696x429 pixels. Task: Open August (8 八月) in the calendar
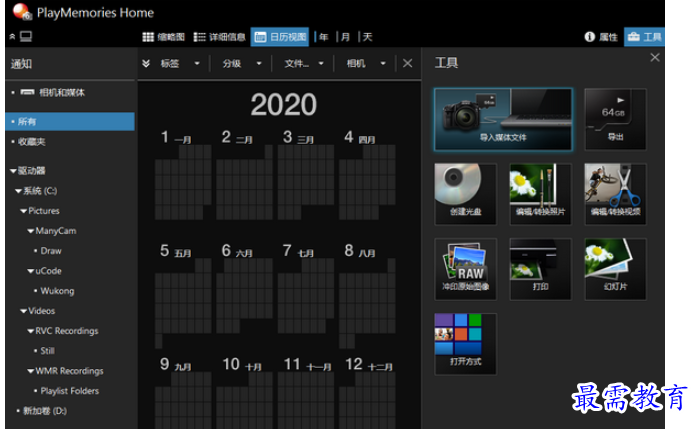367,295
